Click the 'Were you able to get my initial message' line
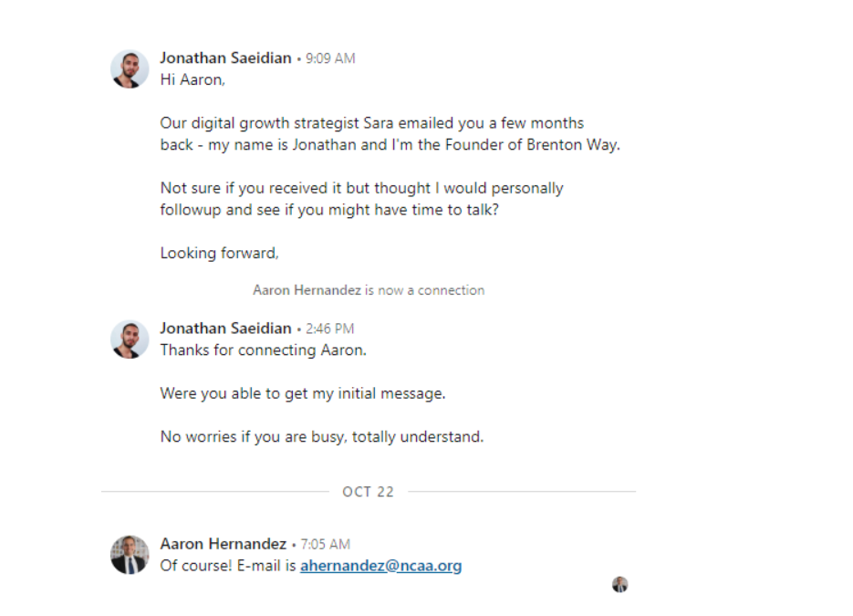Viewport: 853px width, 616px height. (x=303, y=393)
